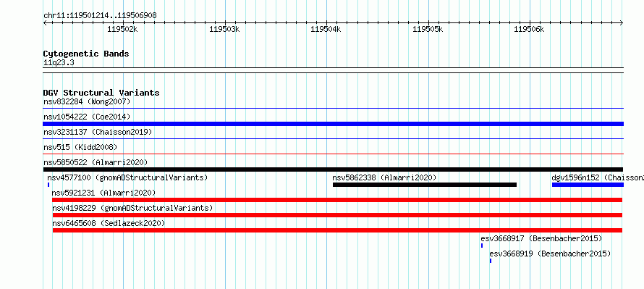
Task: Open the nsv4198229 (gnomADStructuralVariants) label
Action: coord(132,208)
